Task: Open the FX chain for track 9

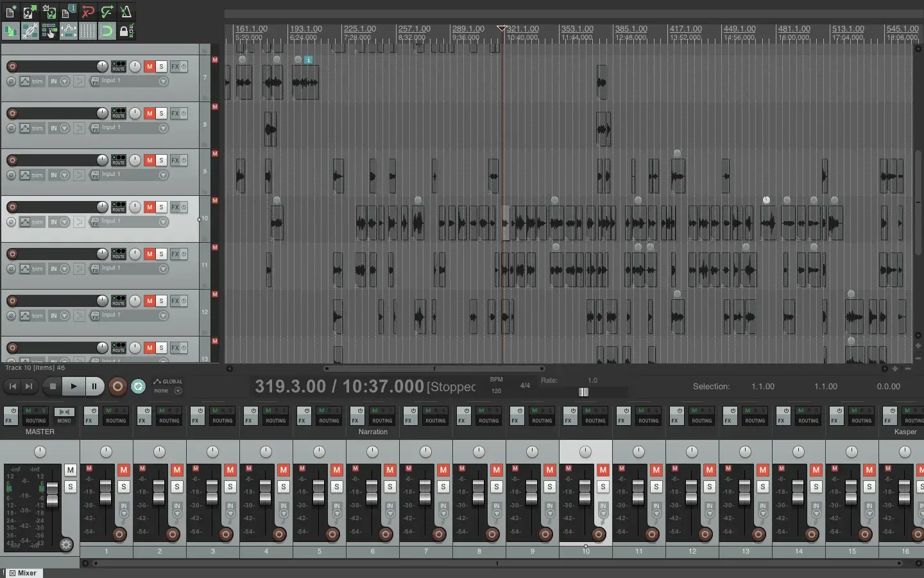Action: coord(175,160)
